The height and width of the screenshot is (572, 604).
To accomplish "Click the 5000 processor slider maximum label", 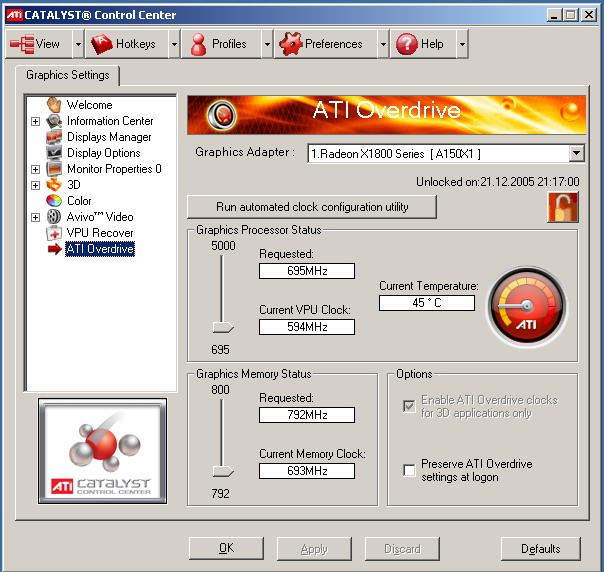I will [223, 246].
